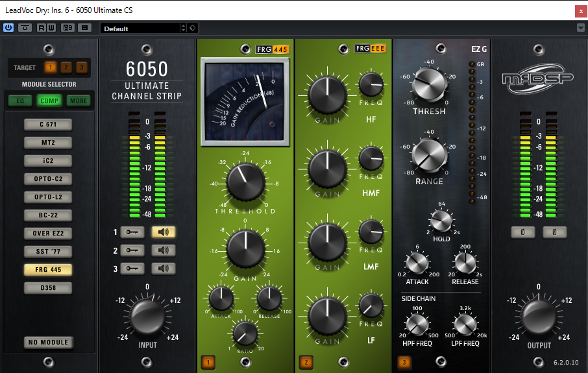Switch A/B comparison setting

pos(68,28)
